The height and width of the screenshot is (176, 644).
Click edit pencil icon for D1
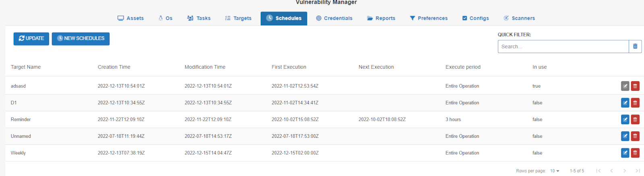[625, 103]
